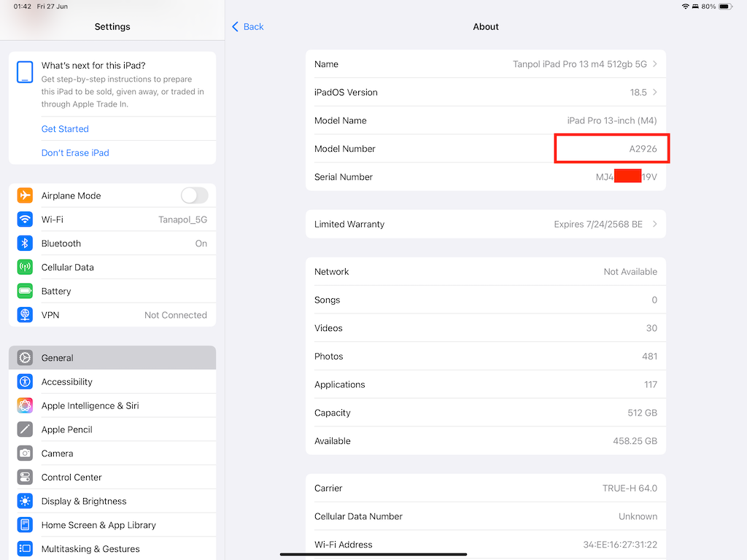Tap the Capacity value 512 GB

pos(642,413)
